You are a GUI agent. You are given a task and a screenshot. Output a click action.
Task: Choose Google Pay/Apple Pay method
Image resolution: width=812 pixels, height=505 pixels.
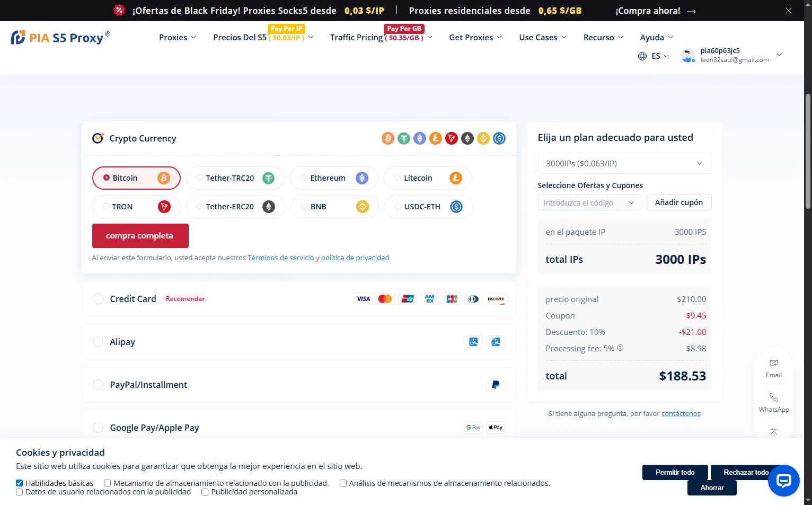coord(98,428)
